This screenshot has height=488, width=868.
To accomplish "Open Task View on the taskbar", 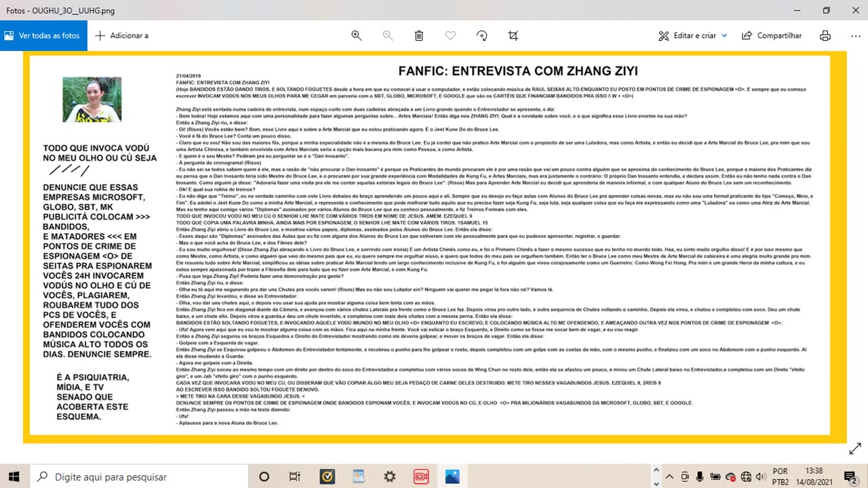I will (x=294, y=476).
